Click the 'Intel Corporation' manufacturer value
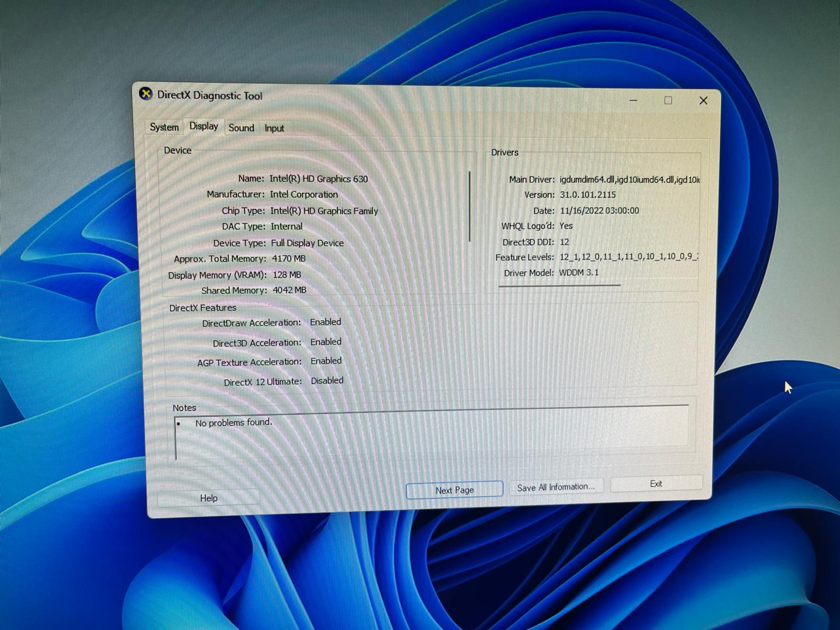The image size is (840, 630). 304,194
